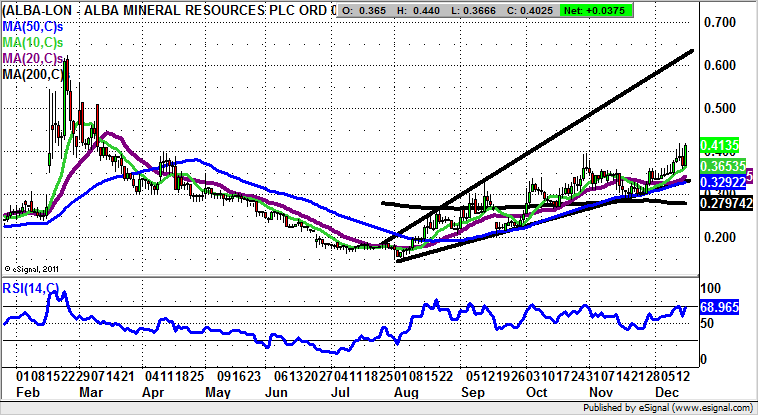
Task: Select the 0.36535 price marker
Action: (x=720, y=163)
